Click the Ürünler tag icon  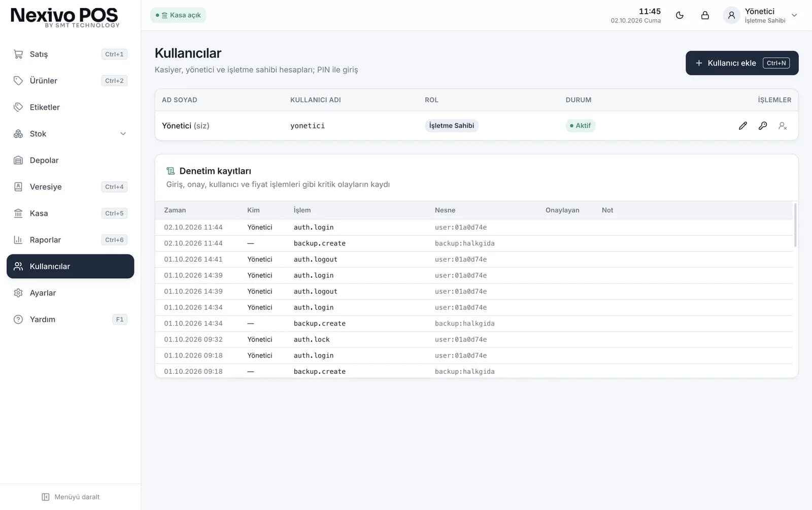18,81
